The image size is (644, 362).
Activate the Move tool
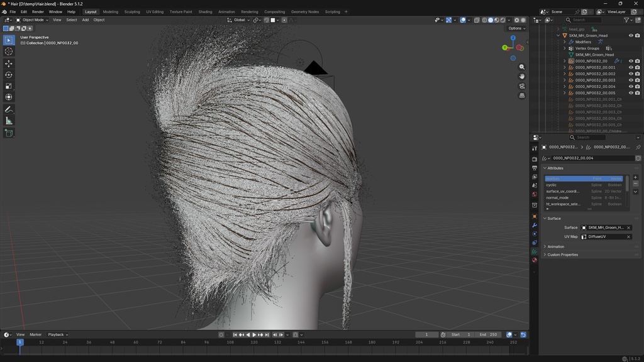coord(9,63)
